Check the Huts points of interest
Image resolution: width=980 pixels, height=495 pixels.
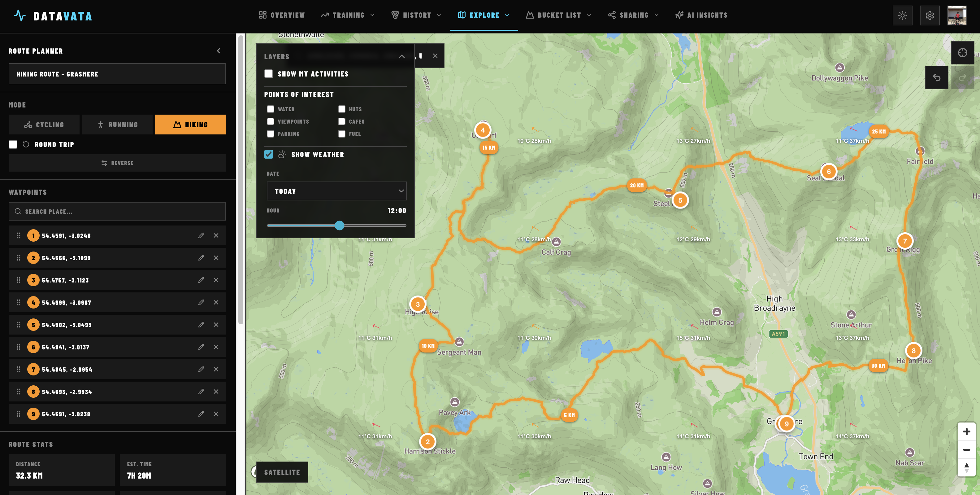click(x=342, y=109)
